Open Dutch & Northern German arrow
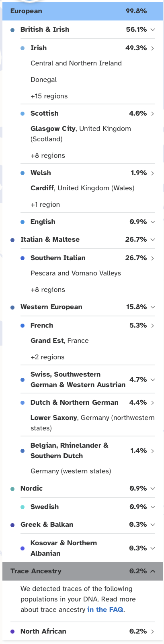 point(153,403)
